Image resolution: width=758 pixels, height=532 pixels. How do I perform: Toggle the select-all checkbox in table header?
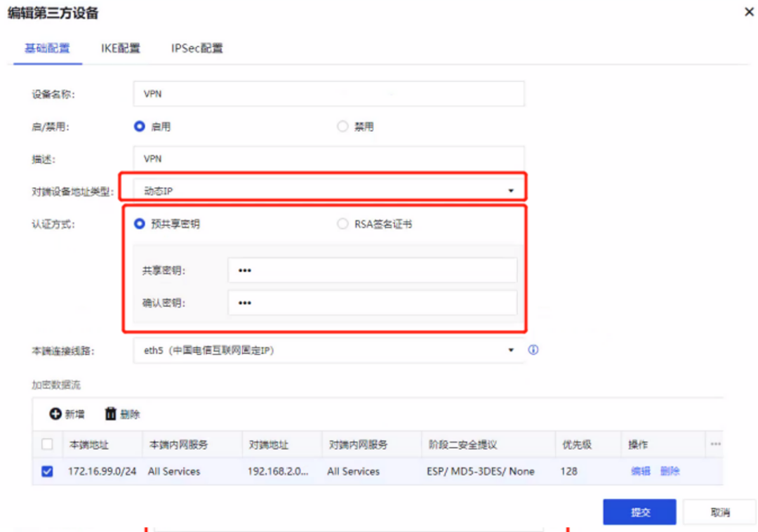tap(47, 444)
